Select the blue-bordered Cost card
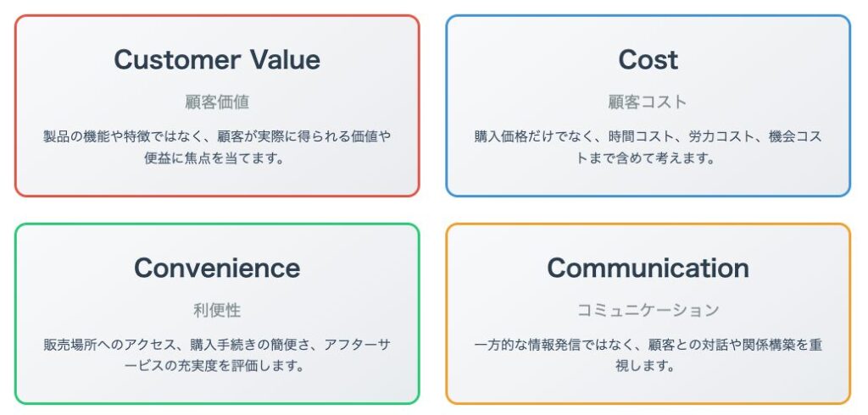 (648, 106)
